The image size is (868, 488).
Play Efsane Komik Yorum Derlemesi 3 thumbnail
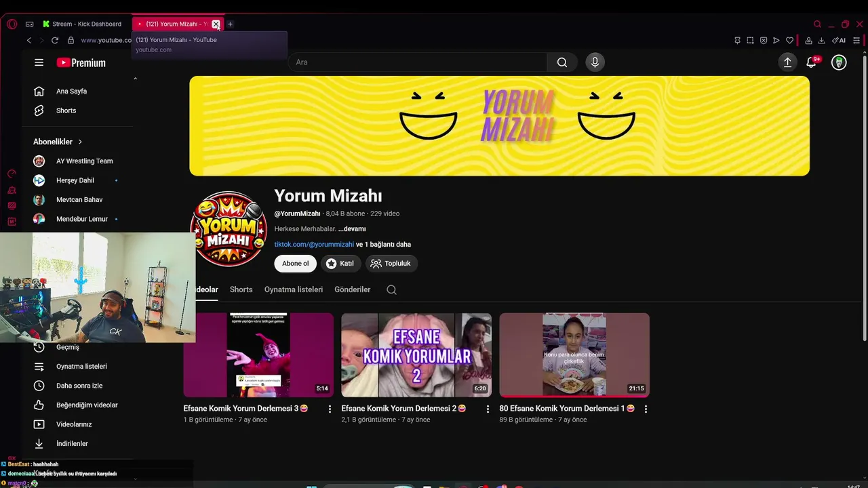[258, 355]
